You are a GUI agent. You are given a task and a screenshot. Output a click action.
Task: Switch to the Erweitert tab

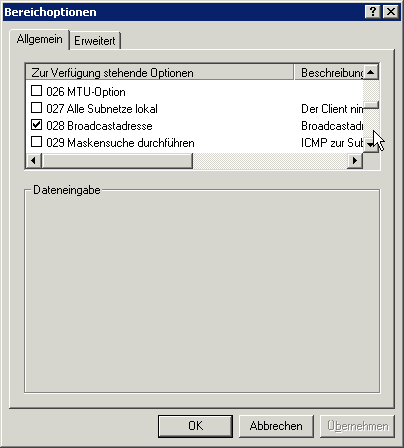click(x=95, y=41)
